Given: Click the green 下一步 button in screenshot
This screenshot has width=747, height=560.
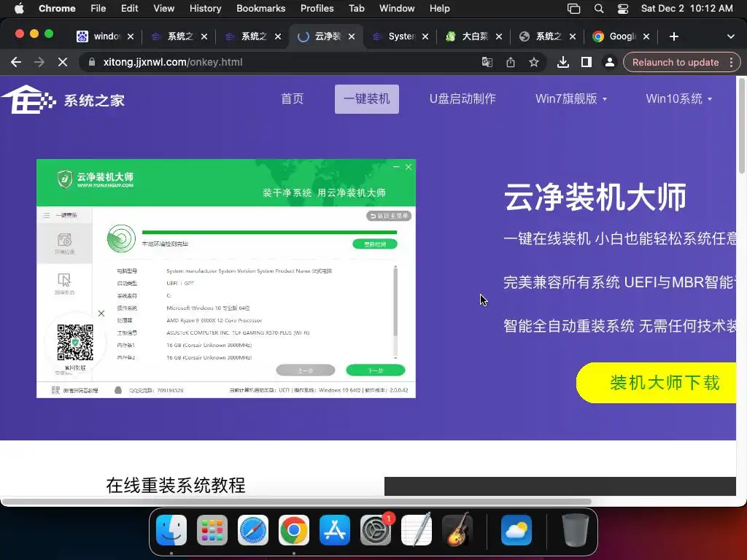Looking at the screenshot, I should point(376,370).
